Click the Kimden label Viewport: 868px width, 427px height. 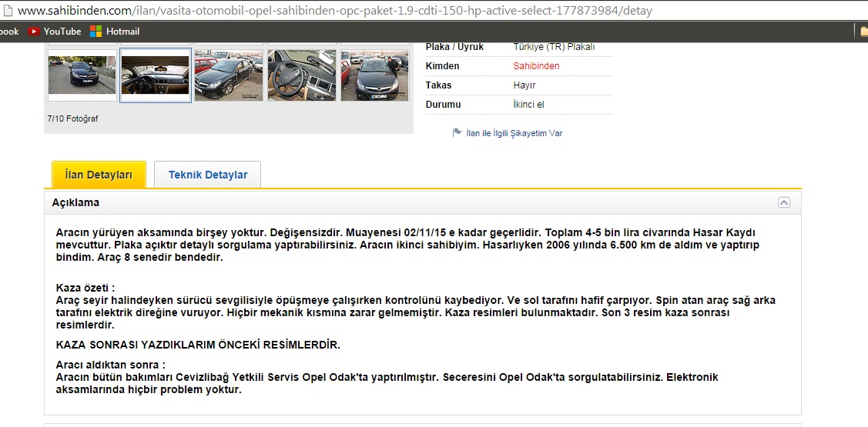(x=442, y=66)
